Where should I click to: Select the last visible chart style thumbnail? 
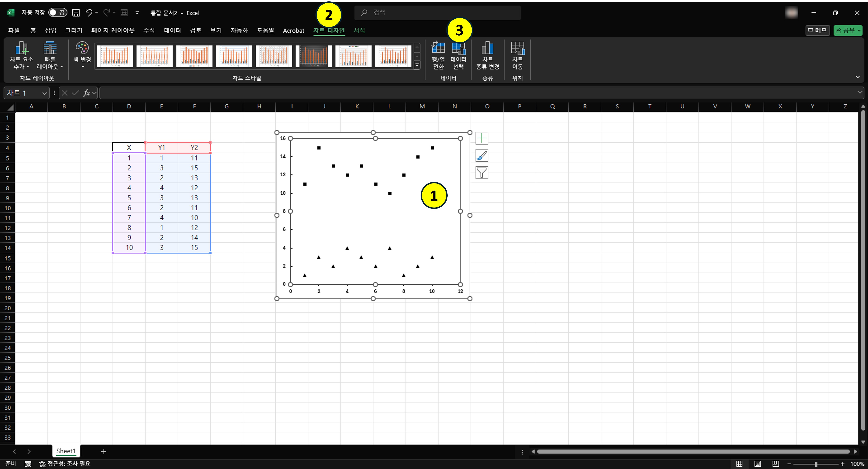[x=393, y=56]
